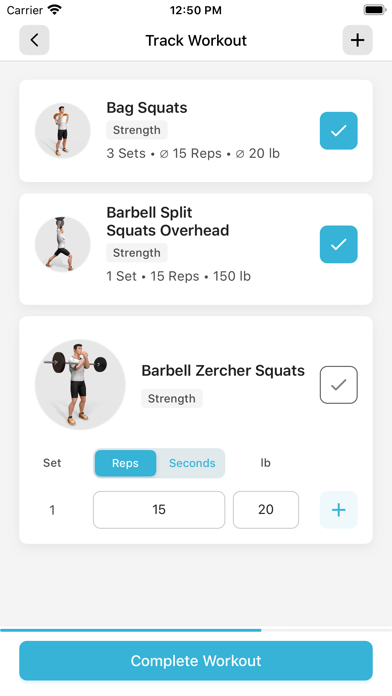Select the Reps segment
Image resolution: width=392 pixels, height=696 pixels.
[x=125, y=463]
